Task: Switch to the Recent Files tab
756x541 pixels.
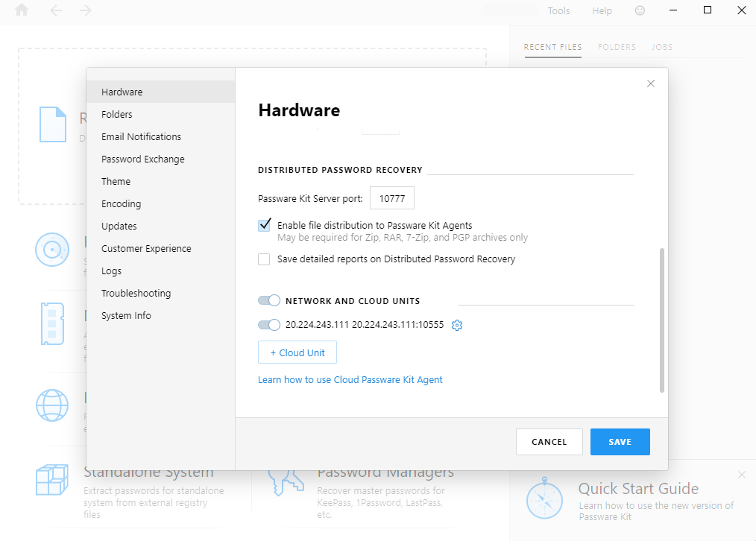Action: (553, 47)
